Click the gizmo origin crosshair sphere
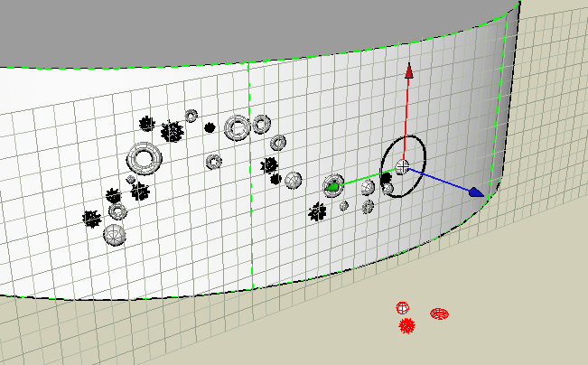The height and width of the screenshot is (365, 588). 402,167
